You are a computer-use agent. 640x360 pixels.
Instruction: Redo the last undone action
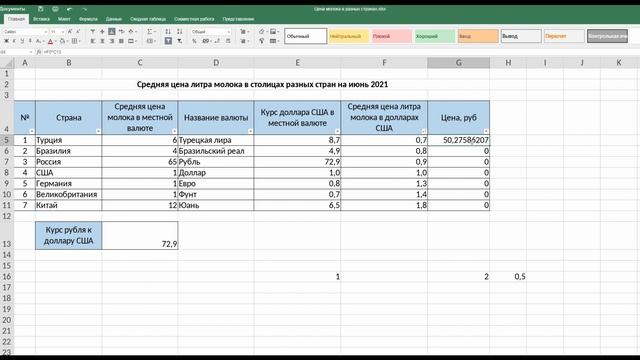84,9
